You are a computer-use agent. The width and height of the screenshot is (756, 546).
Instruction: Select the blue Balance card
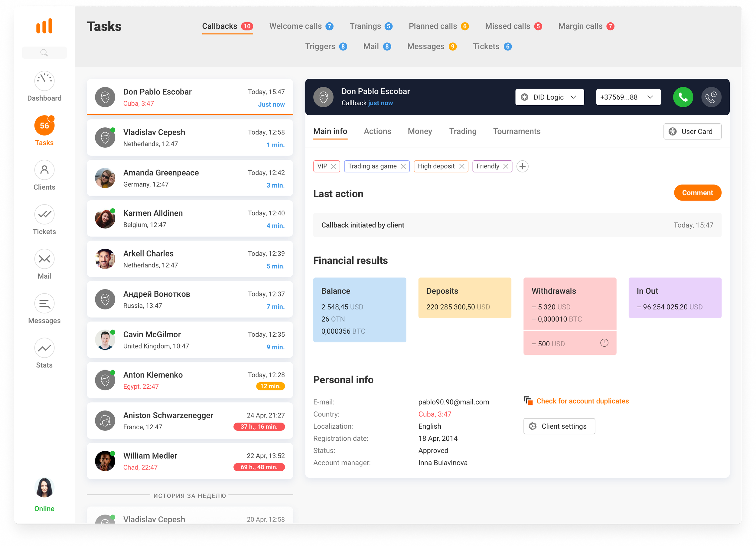pos(359,309)
